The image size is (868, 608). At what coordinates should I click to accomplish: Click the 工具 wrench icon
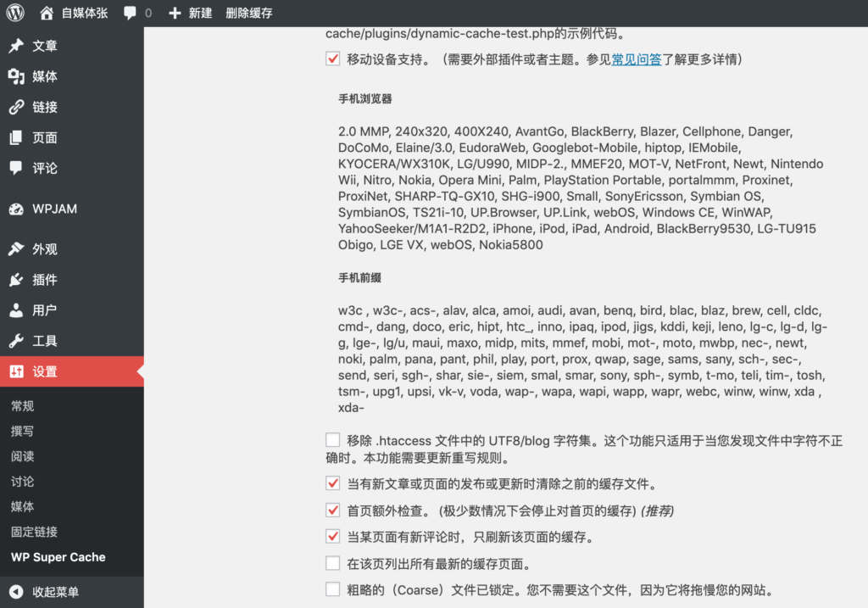tap(16, 341)
